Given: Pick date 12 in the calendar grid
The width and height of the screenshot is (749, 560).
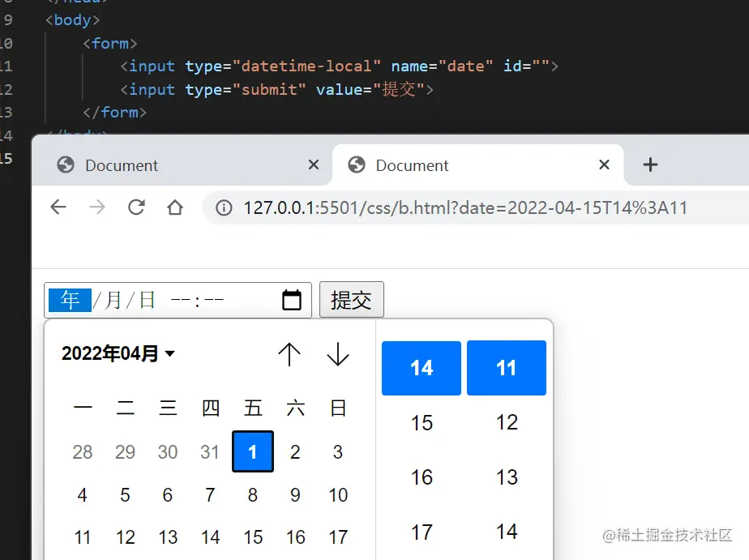Looking at the screenshot, I should [x=125, y=537].
